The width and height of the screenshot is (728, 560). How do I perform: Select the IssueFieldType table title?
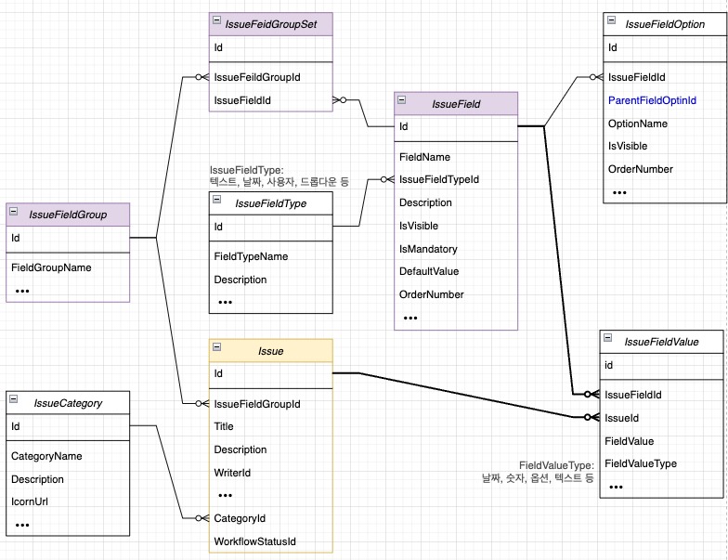coord(271,203)
